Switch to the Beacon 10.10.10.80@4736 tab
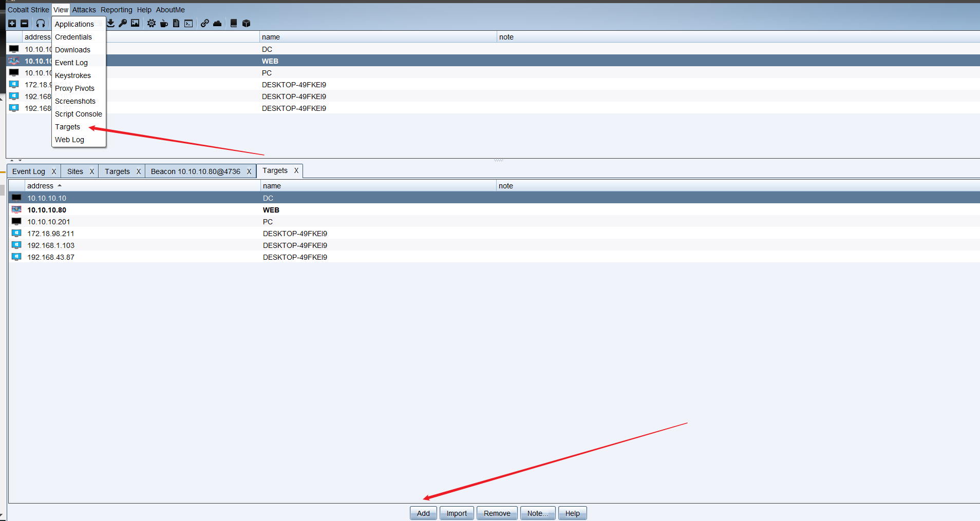Viewport: 980px width, 521px height. click(x=196, y=171)
